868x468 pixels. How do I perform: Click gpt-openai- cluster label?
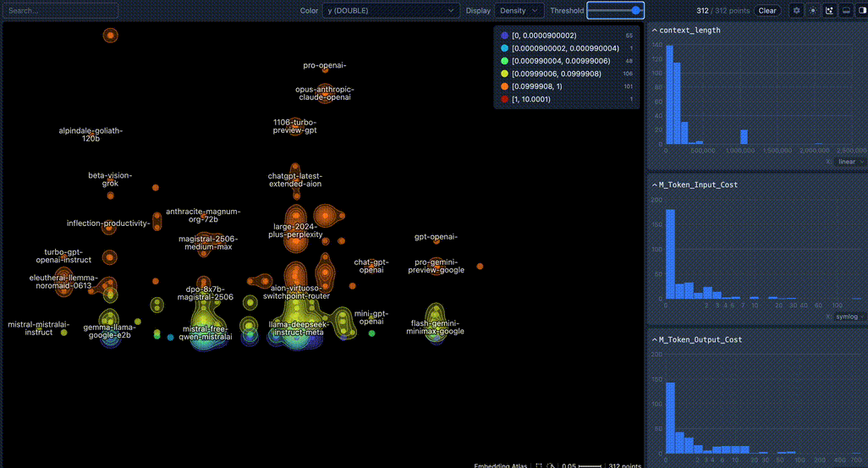(437, 237)
